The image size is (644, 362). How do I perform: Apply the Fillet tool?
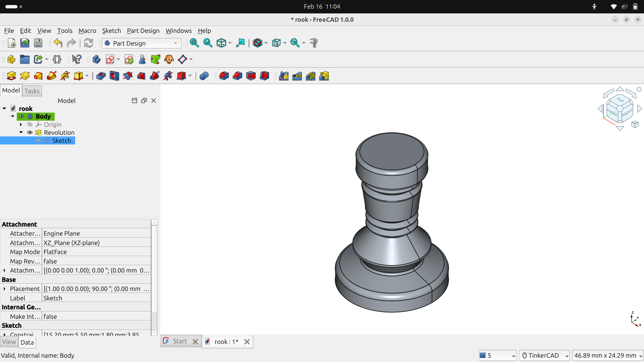coord(224,76)
